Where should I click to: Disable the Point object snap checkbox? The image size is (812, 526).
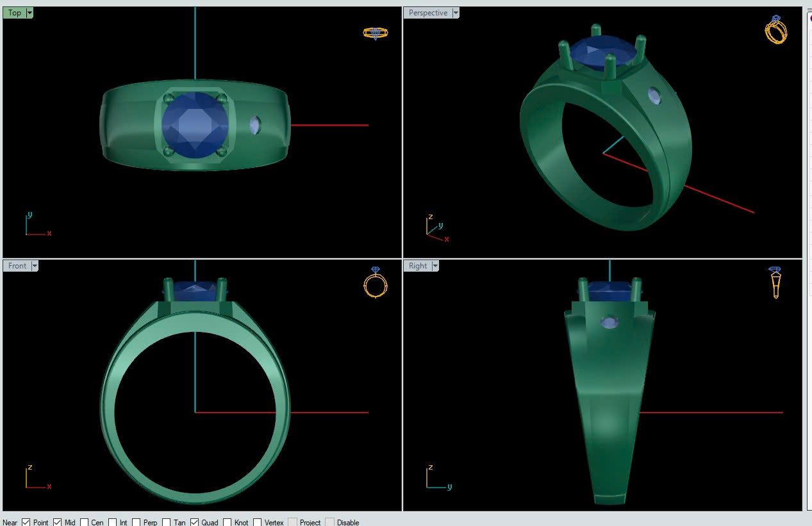[x=26, y=522]
